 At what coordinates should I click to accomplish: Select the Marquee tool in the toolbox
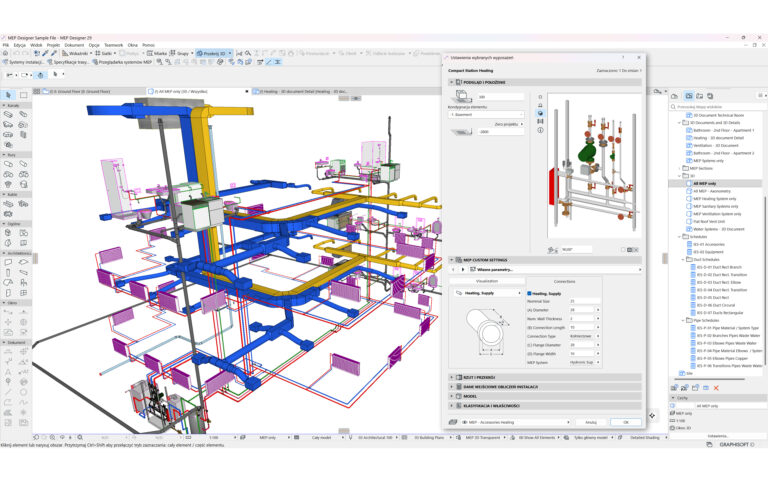[24, 95]
